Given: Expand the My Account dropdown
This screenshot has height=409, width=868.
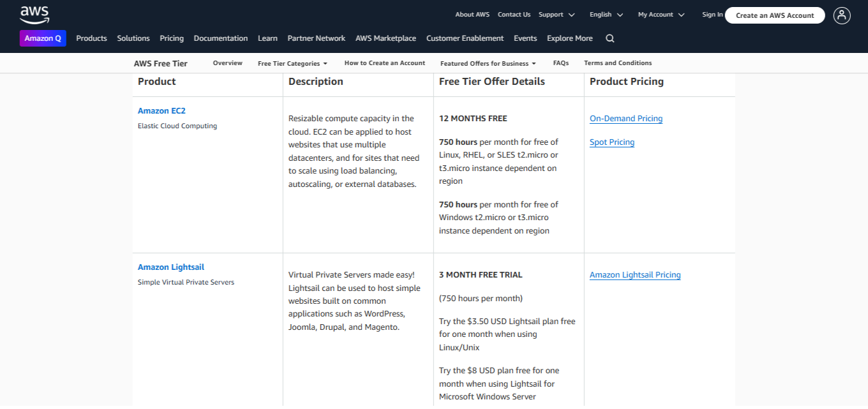Looking at the screenshot, I should 661,15.
